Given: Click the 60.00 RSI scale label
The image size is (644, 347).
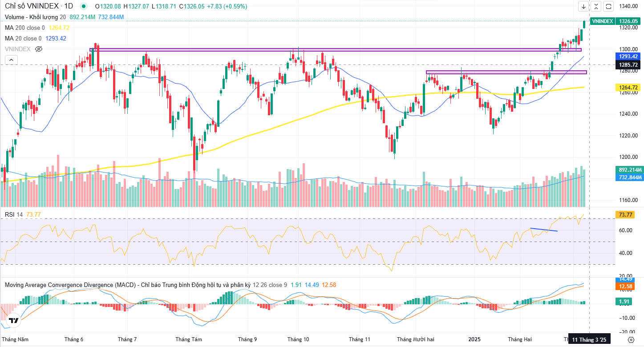Looking at the screenshot, I should click(625, 230).
